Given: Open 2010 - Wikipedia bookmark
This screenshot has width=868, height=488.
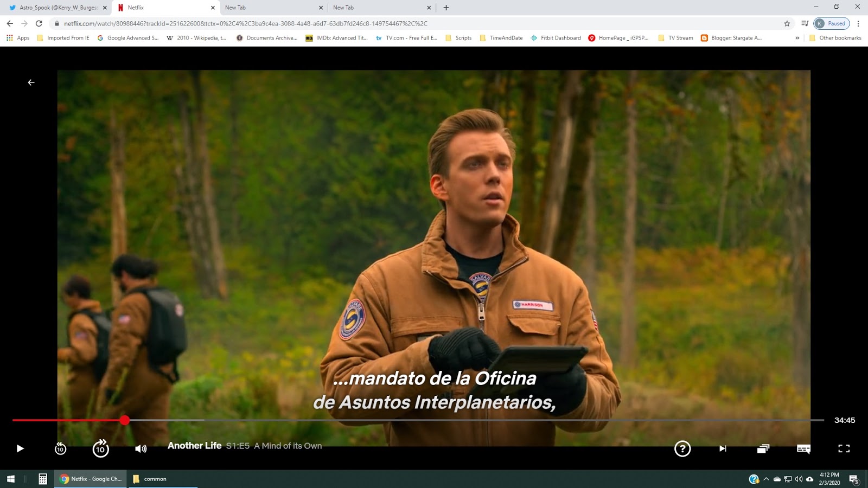Looking at the screenshot, I should tap(196, 38).
